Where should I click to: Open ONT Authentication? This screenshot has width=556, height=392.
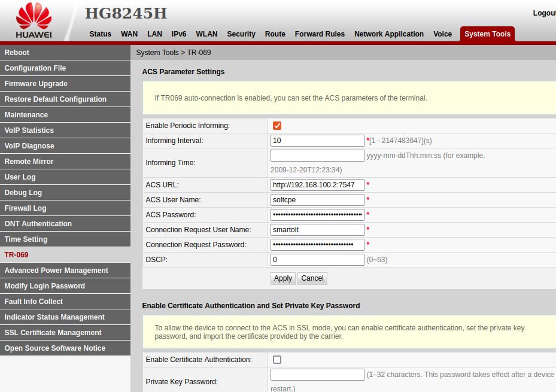coord(65,224)
